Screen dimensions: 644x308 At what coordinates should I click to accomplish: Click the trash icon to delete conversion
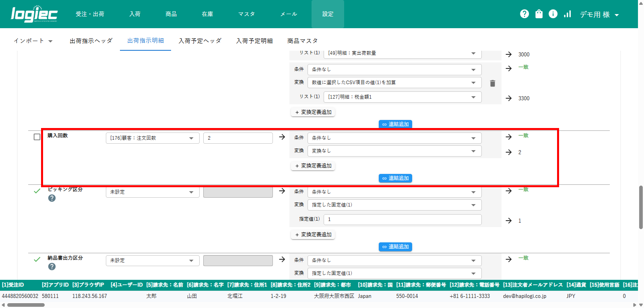coord(492,83)
